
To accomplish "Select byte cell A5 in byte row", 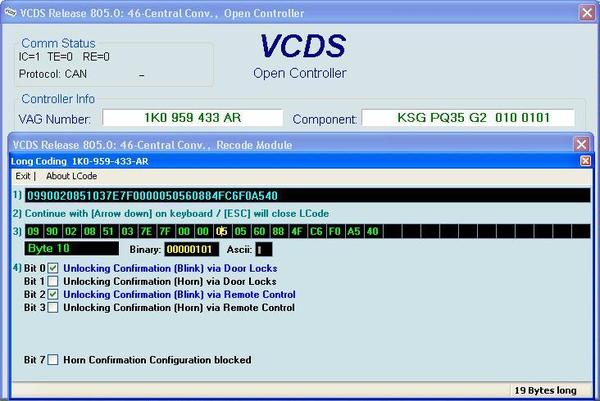I will click(x=354, y=231).
